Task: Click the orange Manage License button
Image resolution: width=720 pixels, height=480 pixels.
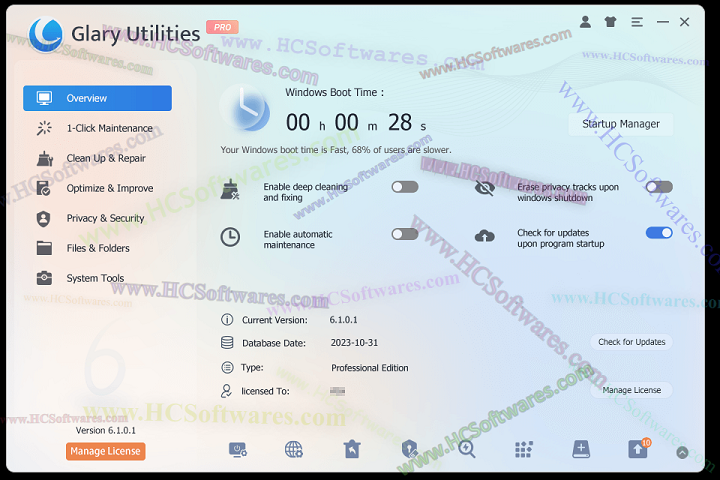Action: click(x=106, y=451)
